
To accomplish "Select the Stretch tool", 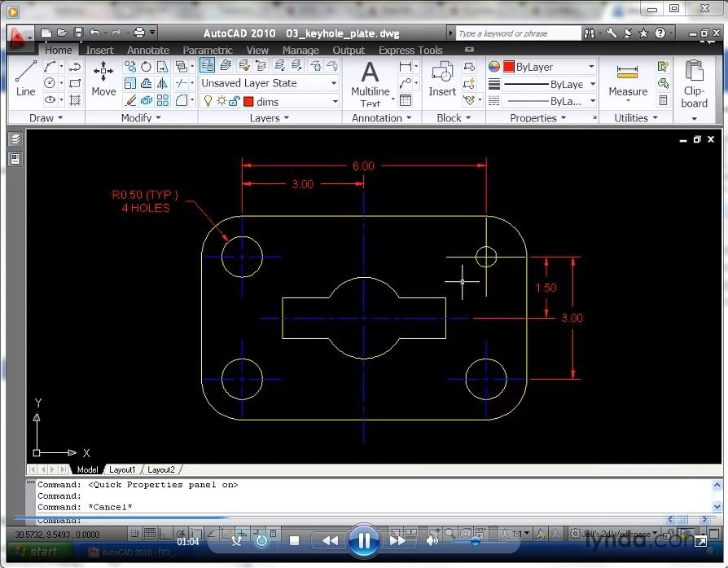I will click(163, 67).
